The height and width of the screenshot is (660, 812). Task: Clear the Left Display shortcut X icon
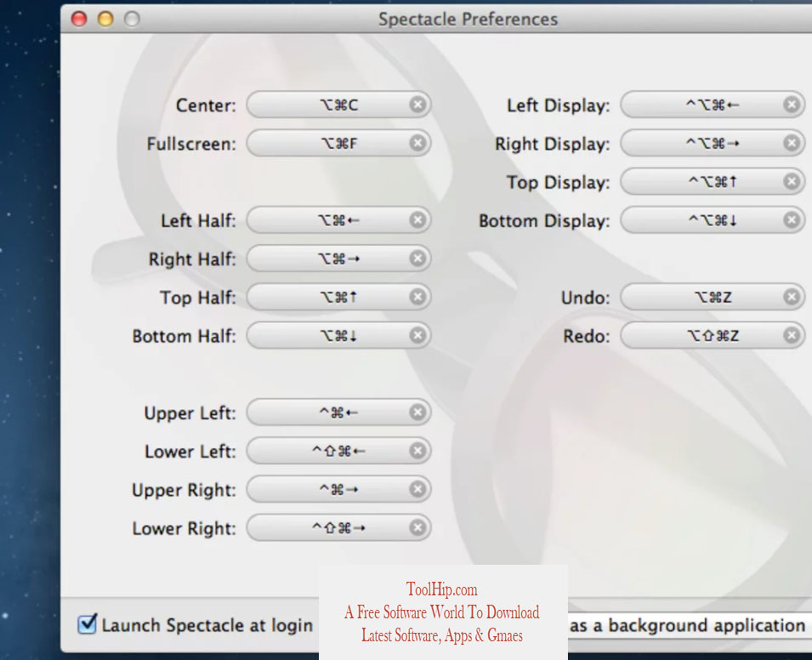pyautogui.click(x=792, y=105)
